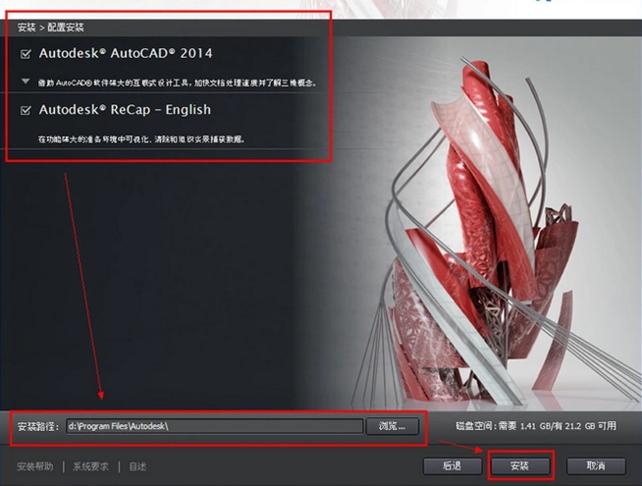The image size is (642, 486).
Task: Open the 安装帮助 installation help link
Action: click(x=35, y=466)
